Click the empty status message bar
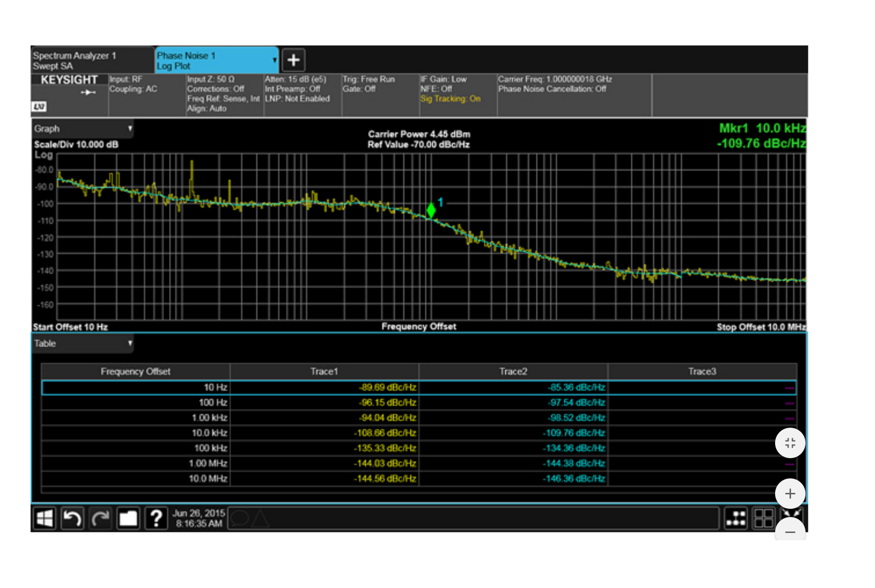Image resolution: width=875 pixels, height=588 pixels. 473,519
